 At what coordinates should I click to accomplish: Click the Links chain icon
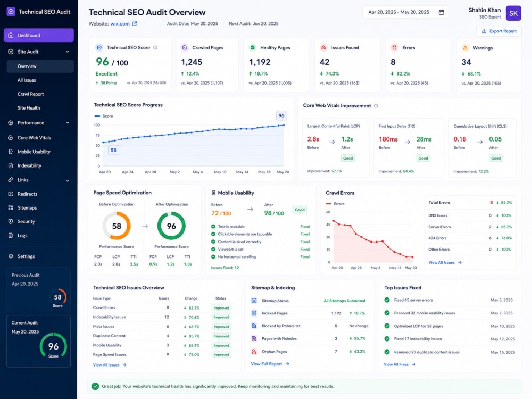click(11, 180)
